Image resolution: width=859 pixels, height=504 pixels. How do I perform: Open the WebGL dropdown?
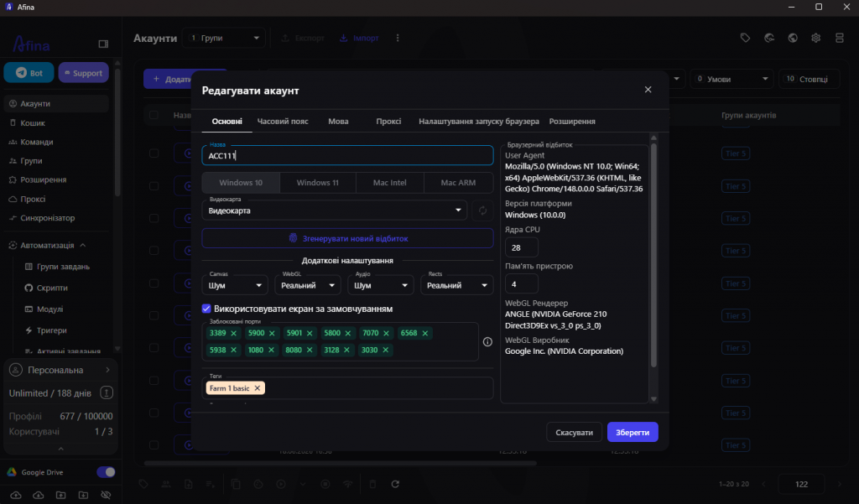click(308, 285)
